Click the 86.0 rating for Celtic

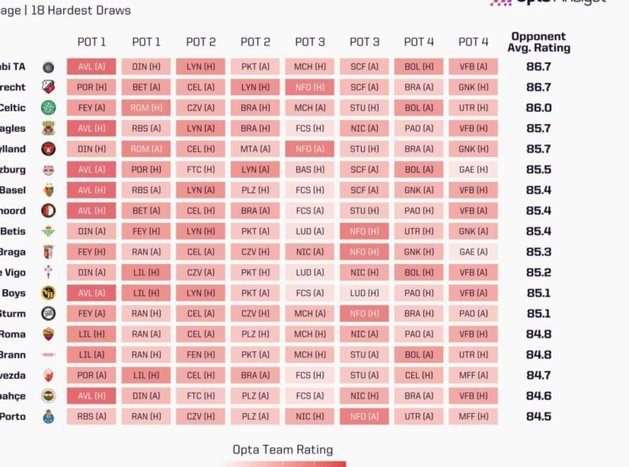539,108
